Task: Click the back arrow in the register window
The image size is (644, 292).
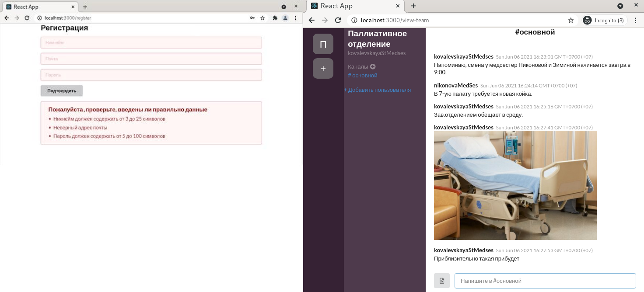Action: coord(6,18)
